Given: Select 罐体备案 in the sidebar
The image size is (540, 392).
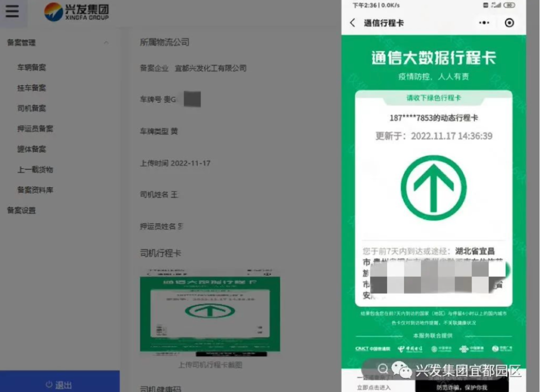Looking at the screenshot, I should [x=31, y=149].
